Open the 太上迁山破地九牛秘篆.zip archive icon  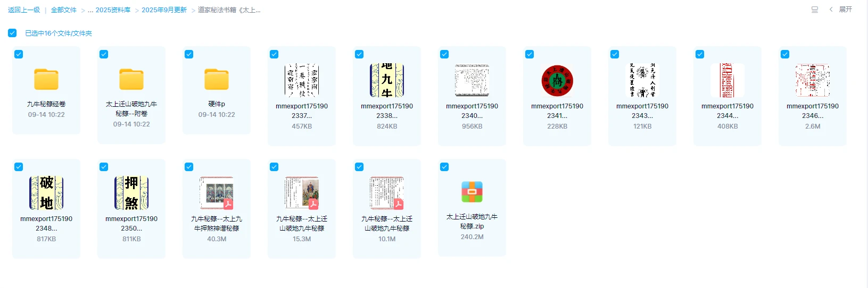472,192
